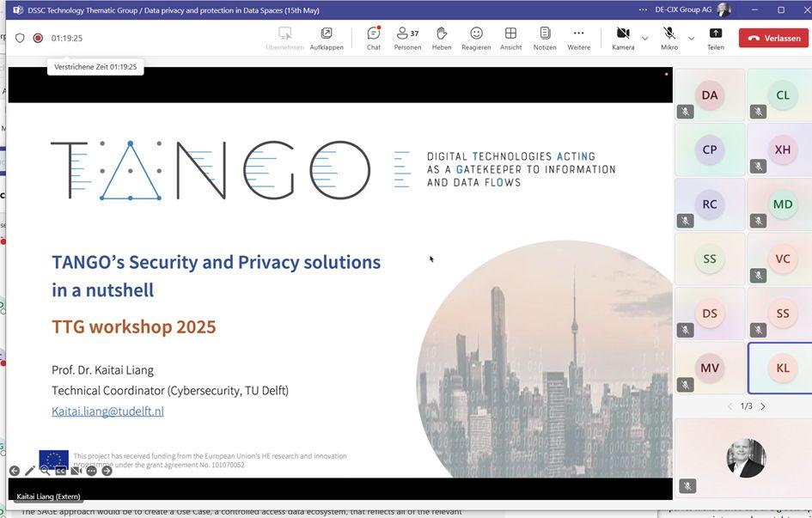Go to the previous participants page chevron
This screenshot has height=518, width=812.
point(730,406)
